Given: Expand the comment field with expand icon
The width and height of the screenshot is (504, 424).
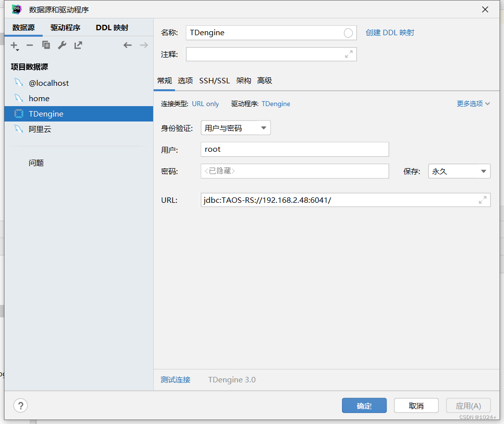Looking at the screenshot, I should click(x=349, y=54).
